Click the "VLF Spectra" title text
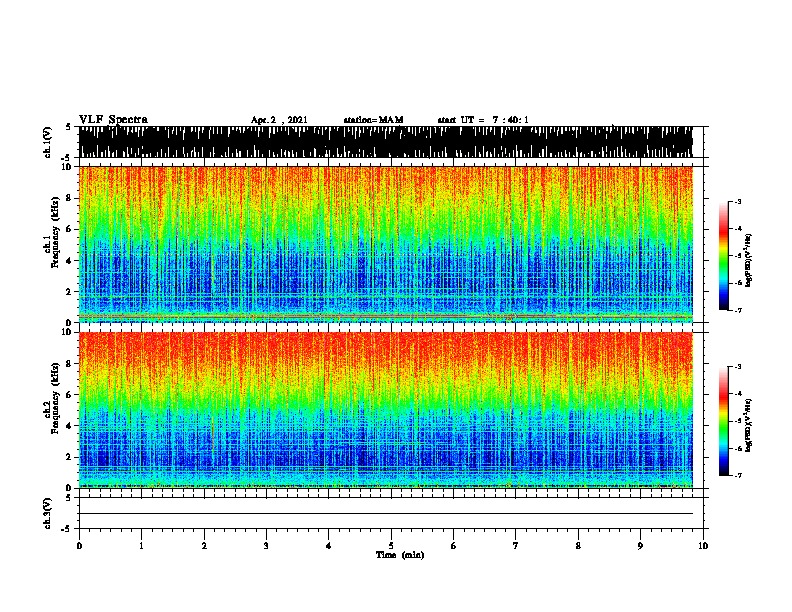792x612 pixels. click(x=113, y=120)
